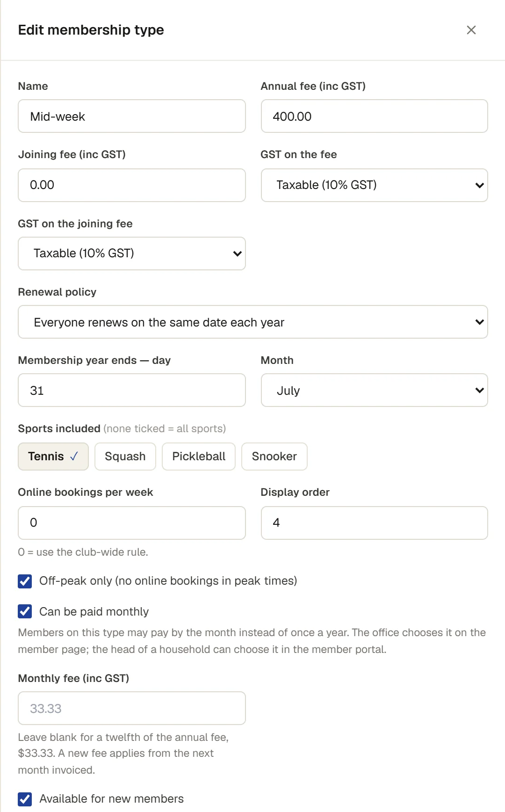
Task: Toggle the Snooker sport chip
Action: pos(274,457)
